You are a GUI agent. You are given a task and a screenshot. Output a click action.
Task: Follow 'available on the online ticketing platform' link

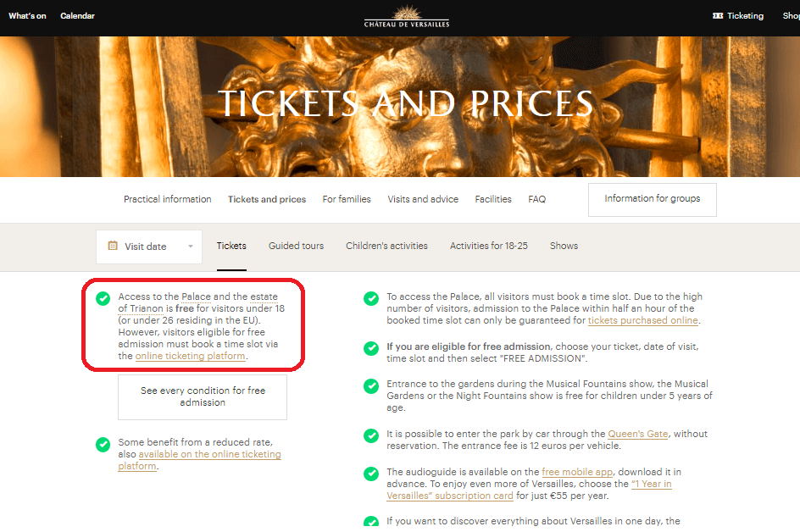click(199, 460)
